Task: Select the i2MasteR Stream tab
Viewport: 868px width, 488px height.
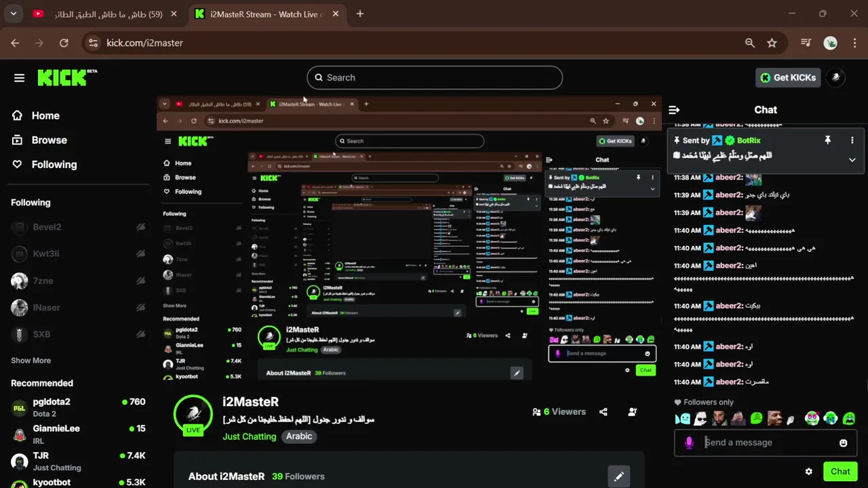Action: 267,14
